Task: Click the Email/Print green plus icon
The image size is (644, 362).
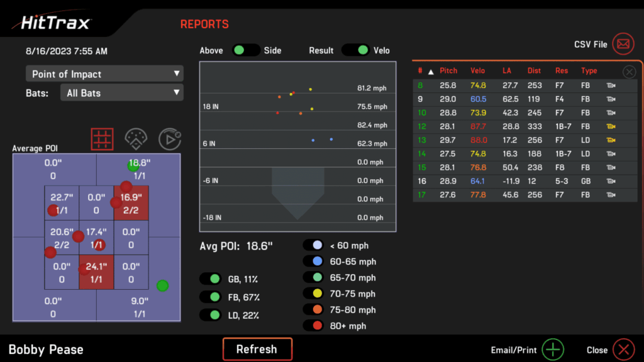Action: click(553, 349)
